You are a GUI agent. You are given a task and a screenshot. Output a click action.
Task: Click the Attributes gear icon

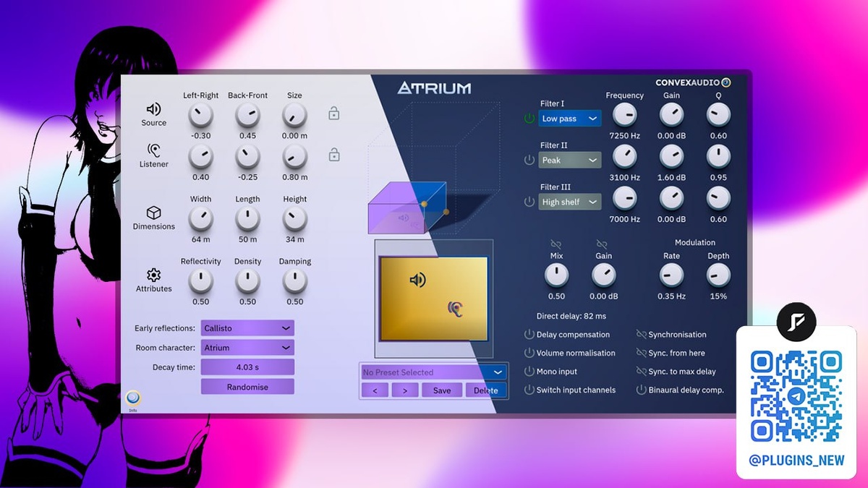point(153,275)
